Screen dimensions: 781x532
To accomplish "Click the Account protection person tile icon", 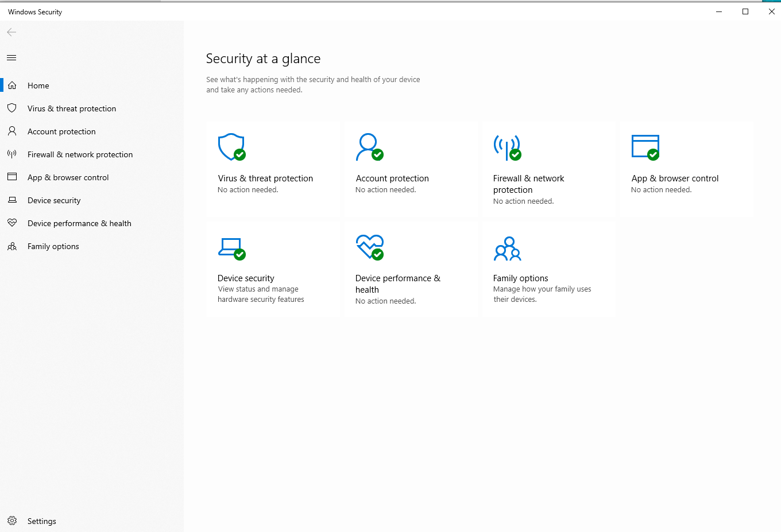I will (369, 147).
